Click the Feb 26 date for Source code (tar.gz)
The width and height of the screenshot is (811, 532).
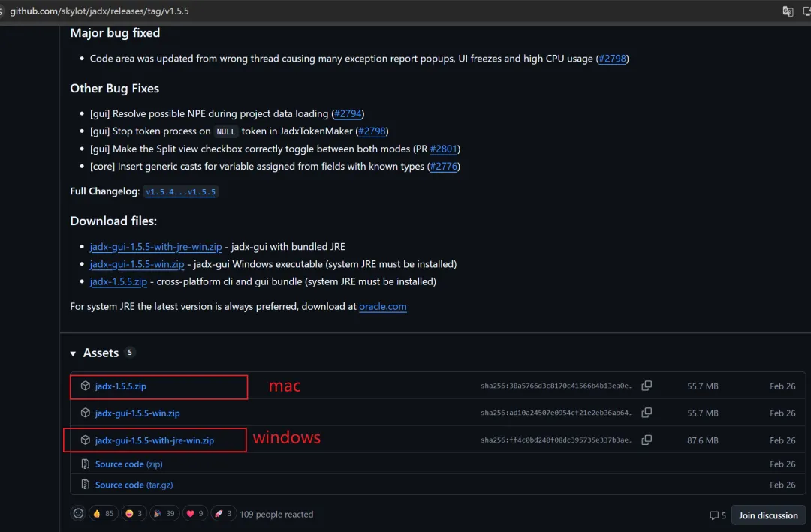pyautogui.click(x=782, y=485)
